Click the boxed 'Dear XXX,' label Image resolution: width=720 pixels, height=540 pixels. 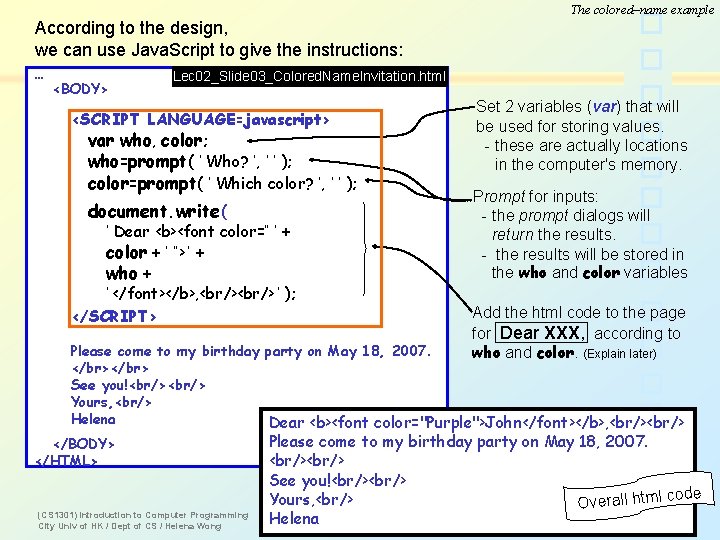542,333
